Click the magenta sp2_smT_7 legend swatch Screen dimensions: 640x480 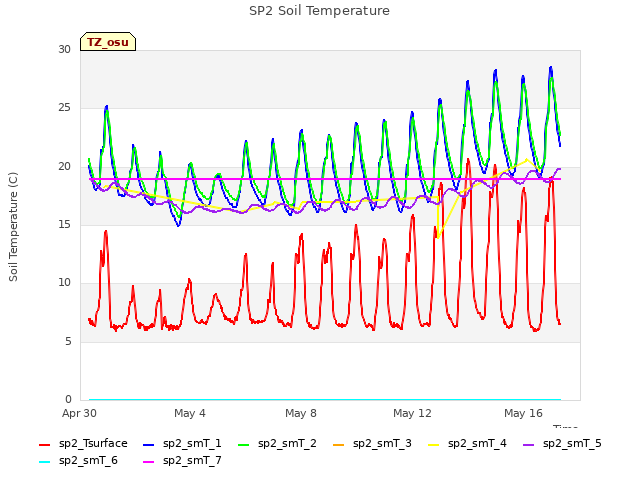click(x=149, y=462)
